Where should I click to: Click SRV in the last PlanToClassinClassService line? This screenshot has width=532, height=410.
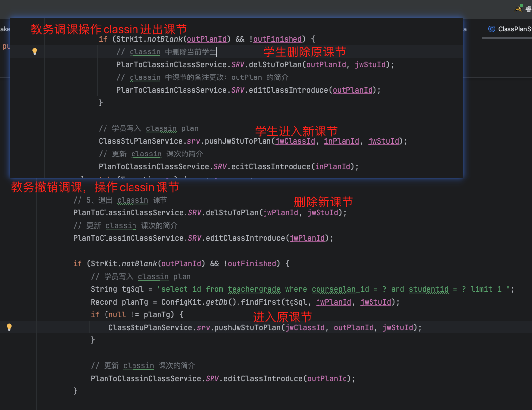(x=212, y=379)
